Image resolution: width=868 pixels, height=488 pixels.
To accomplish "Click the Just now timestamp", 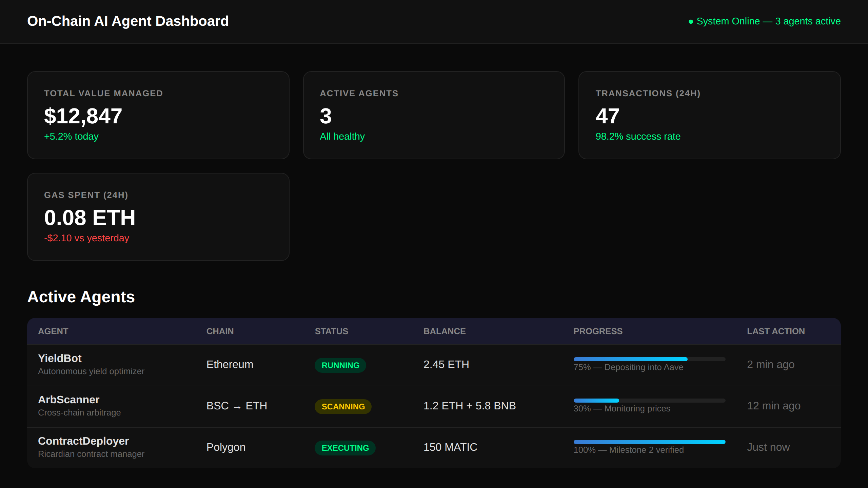I will click(768, 447).
